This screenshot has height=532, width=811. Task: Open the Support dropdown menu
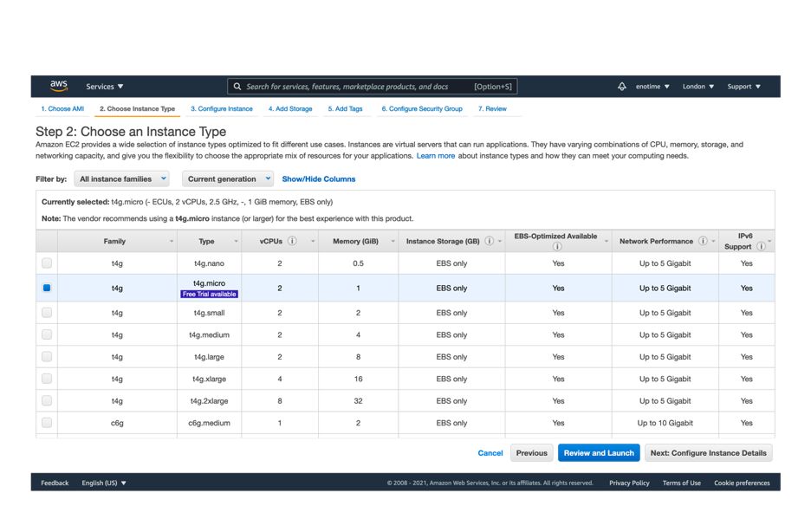[x=743, y=87]
